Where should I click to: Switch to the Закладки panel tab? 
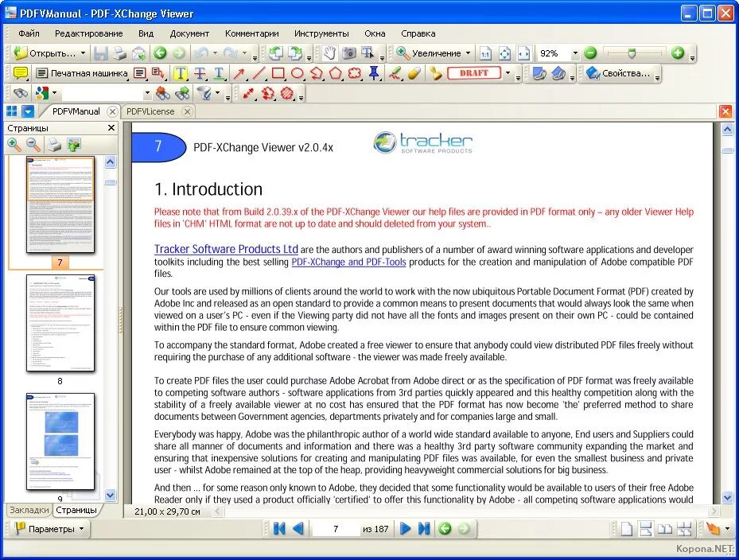pyautogui.click(x=29, y=510)
